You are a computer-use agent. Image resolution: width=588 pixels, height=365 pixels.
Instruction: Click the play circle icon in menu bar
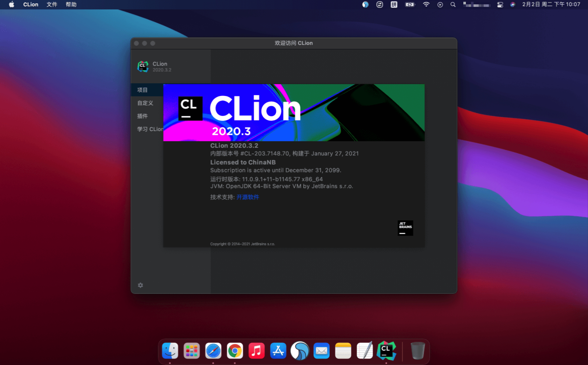[440, 5]
